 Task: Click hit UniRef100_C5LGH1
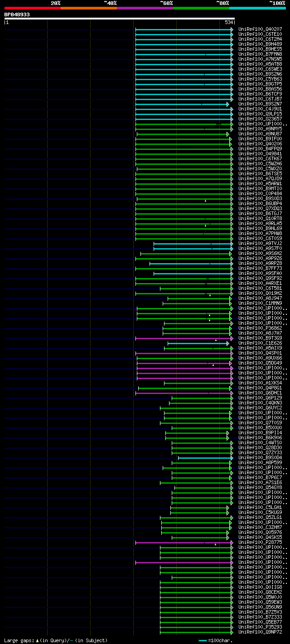[x=260, y=507]
